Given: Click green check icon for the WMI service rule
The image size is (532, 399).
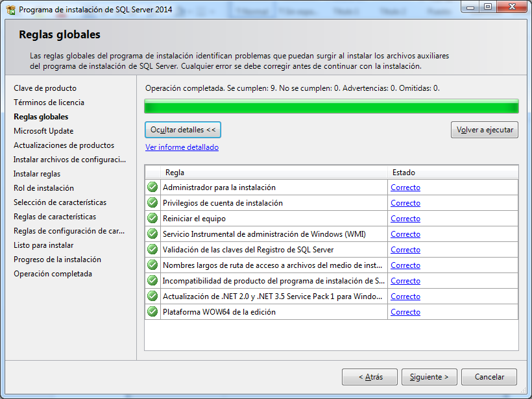Looking at the screenshot, I should click(152, 234).
